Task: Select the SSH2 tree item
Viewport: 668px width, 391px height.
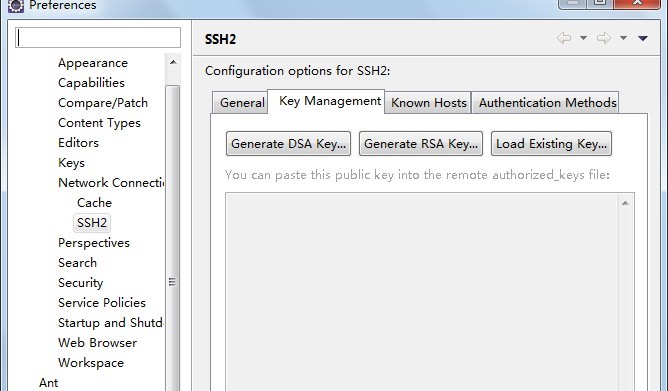Action: (x=92, y=223)
